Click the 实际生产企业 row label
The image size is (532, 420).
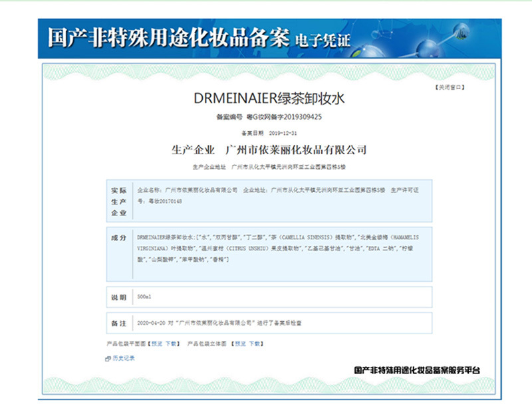tap(119, 202)
